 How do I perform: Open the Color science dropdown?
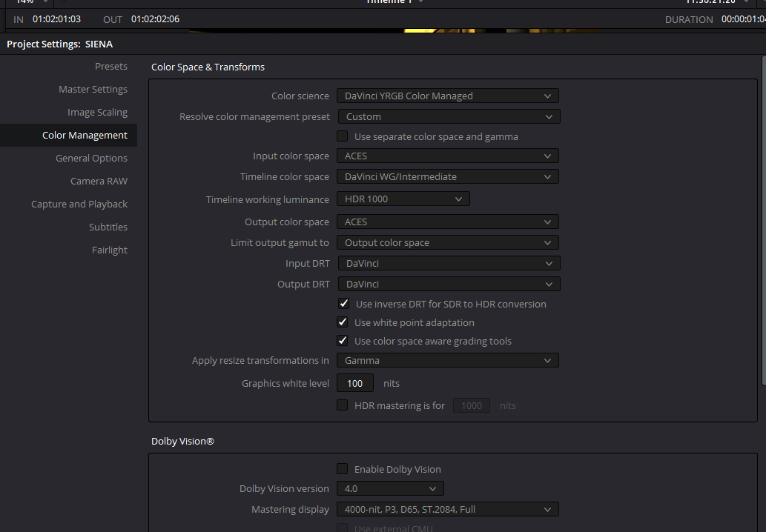coord(447,96)
